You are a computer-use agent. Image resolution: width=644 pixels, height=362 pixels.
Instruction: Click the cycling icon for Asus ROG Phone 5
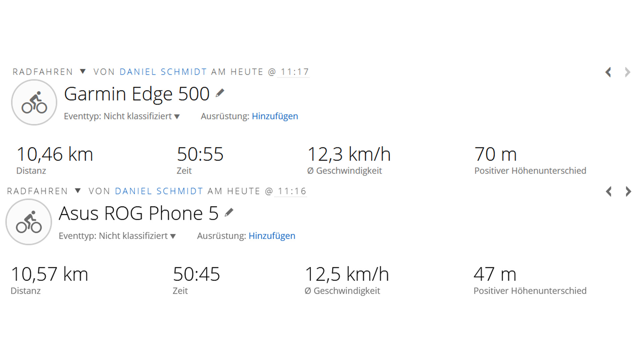click(29, 222)
